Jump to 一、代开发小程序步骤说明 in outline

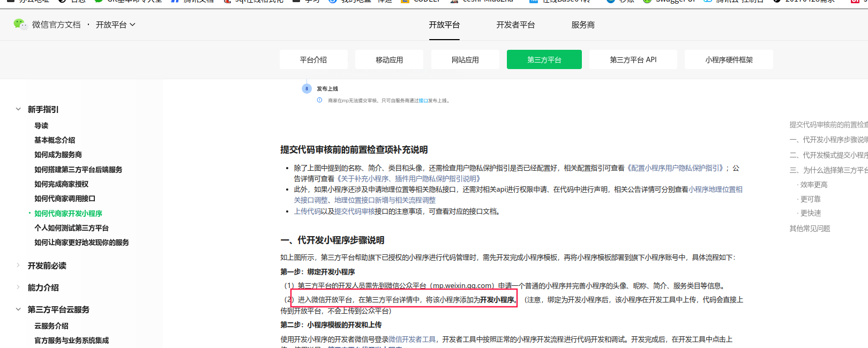828,140
